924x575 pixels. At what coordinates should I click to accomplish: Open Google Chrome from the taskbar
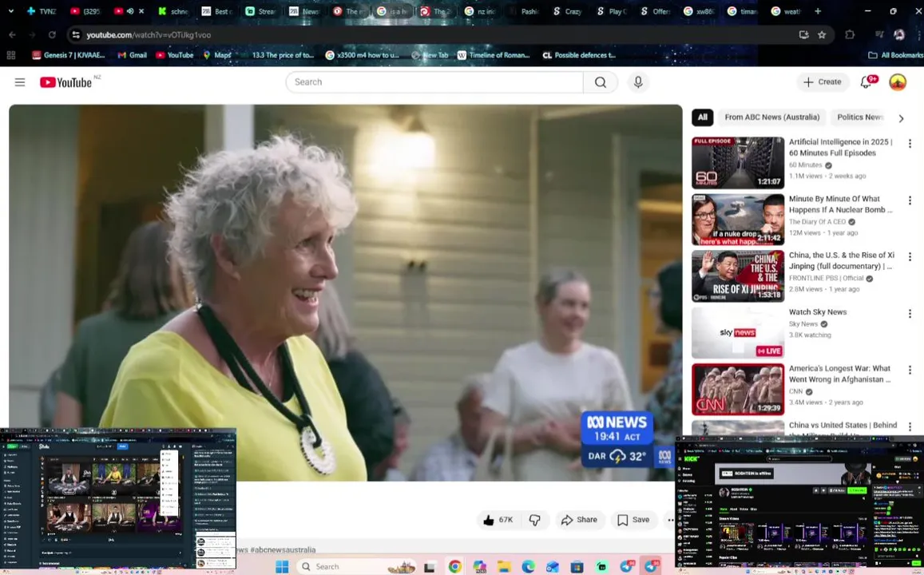tap(454, 567)
